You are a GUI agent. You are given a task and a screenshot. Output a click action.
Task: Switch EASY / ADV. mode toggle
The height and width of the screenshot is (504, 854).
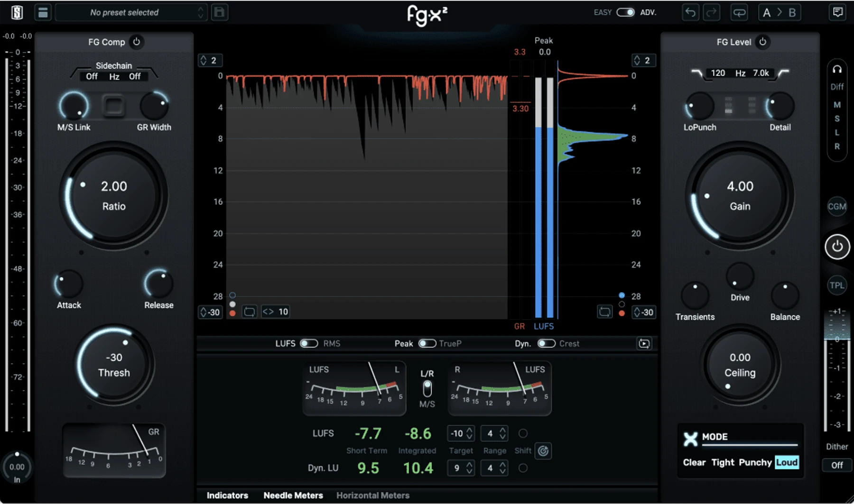click(x=625, y=12)
